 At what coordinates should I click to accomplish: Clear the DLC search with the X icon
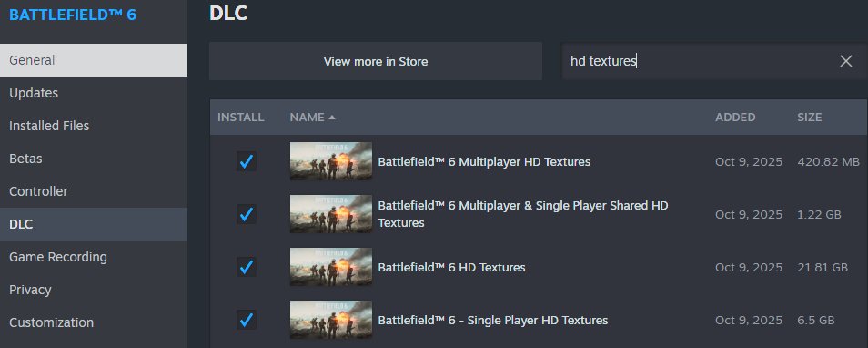pos(845,61)
